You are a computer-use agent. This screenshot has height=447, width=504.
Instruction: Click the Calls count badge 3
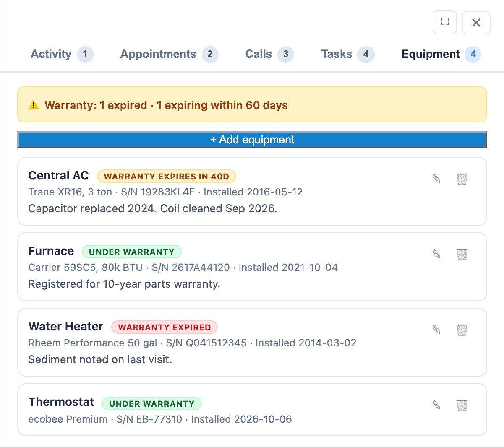point(286,54)
